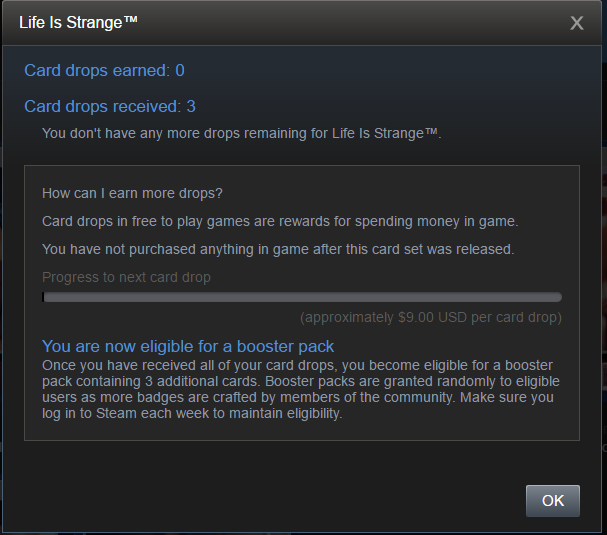
Task: Click the 'Life Is Strange™' dialog title
Action: coord(78,22)
